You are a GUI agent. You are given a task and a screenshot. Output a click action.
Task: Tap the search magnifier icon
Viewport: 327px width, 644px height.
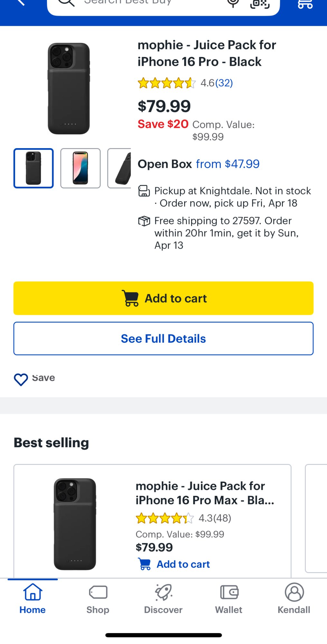click(66, 3)
